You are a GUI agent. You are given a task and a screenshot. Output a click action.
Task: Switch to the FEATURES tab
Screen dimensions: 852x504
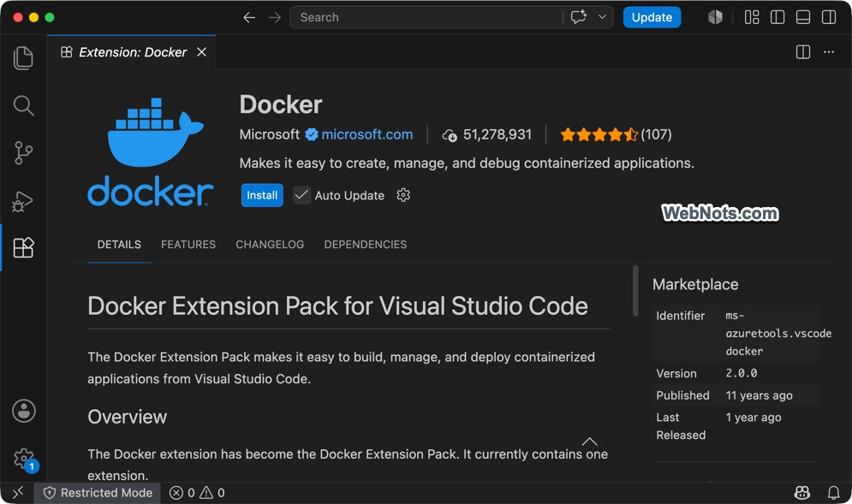[x=188, y=245]
